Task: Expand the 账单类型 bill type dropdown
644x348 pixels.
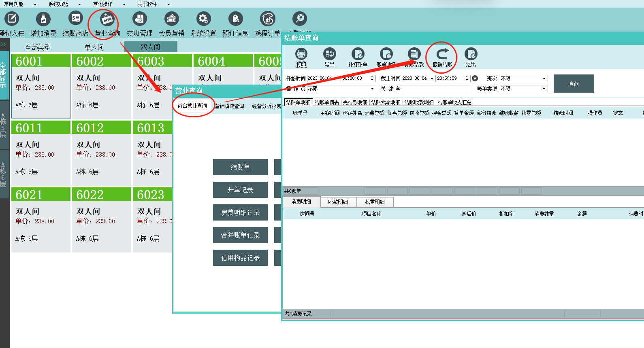Action: pos(544,89)
